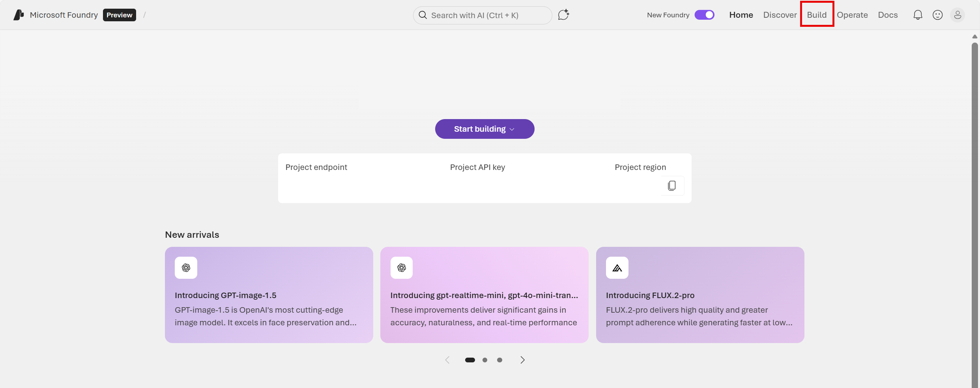
Task: Open notifications via the bell icon
Action: pyautogui.click(x=918, y=15)
